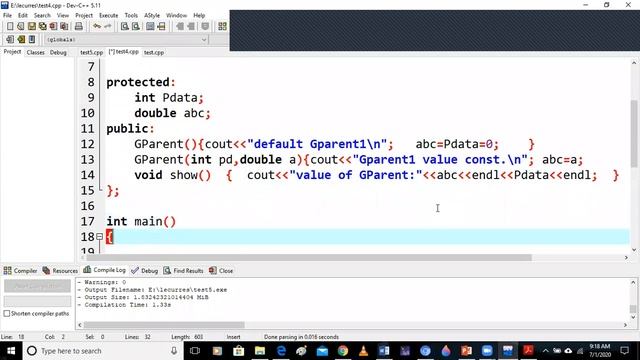
Task: Open the Resources bottom panel tab
Action: tap(60, 271)
